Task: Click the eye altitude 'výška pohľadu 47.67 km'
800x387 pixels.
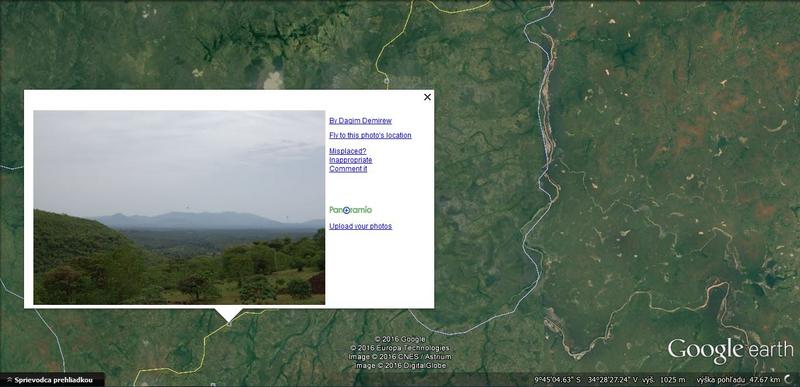Action: (x=738, y=380)
